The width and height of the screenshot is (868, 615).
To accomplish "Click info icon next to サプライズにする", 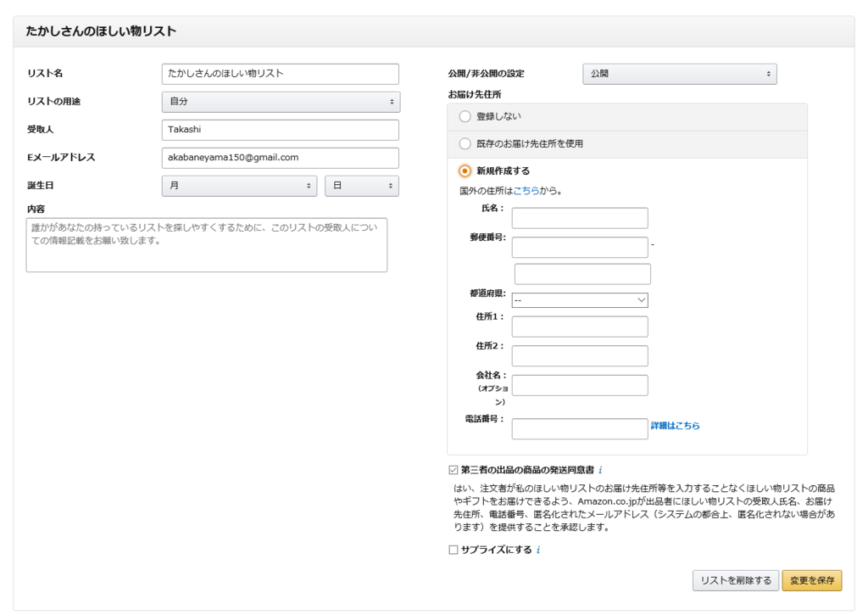I will coord(538,551).
